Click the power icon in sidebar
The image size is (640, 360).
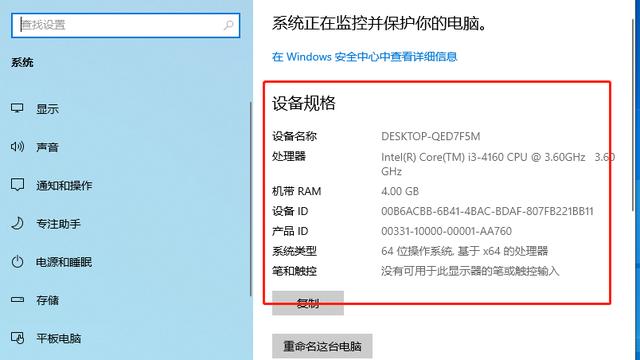pos(17,261)
